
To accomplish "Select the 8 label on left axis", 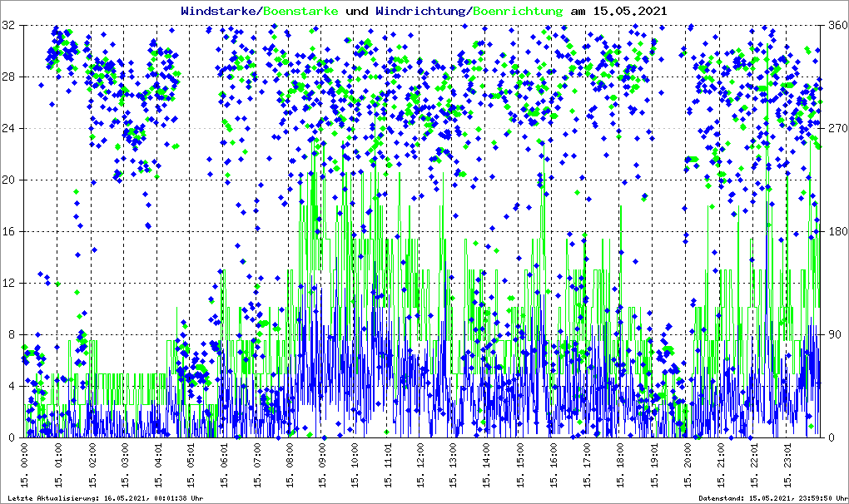I will tap(12, 335).
